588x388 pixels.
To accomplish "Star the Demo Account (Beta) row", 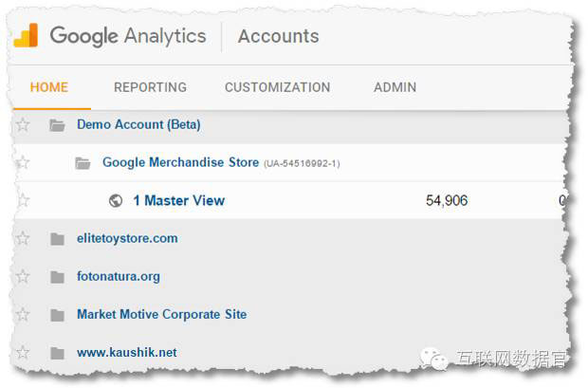I will [24, 124].
